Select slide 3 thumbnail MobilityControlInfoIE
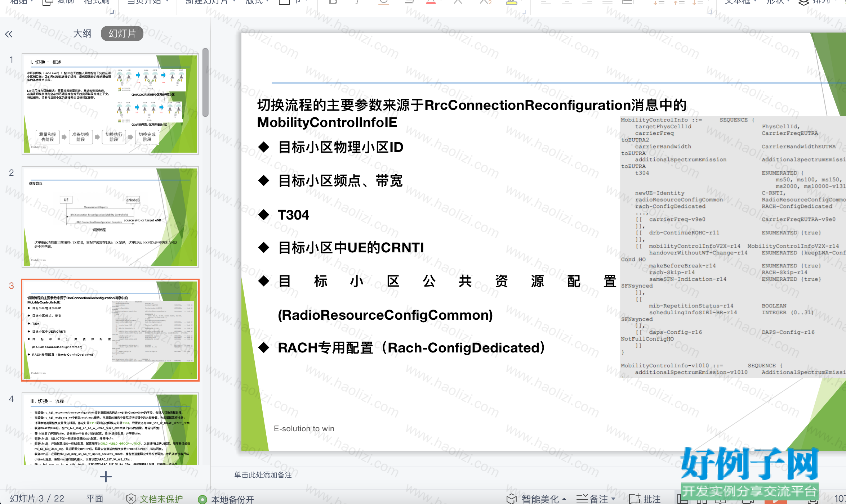 coord(110,330)
